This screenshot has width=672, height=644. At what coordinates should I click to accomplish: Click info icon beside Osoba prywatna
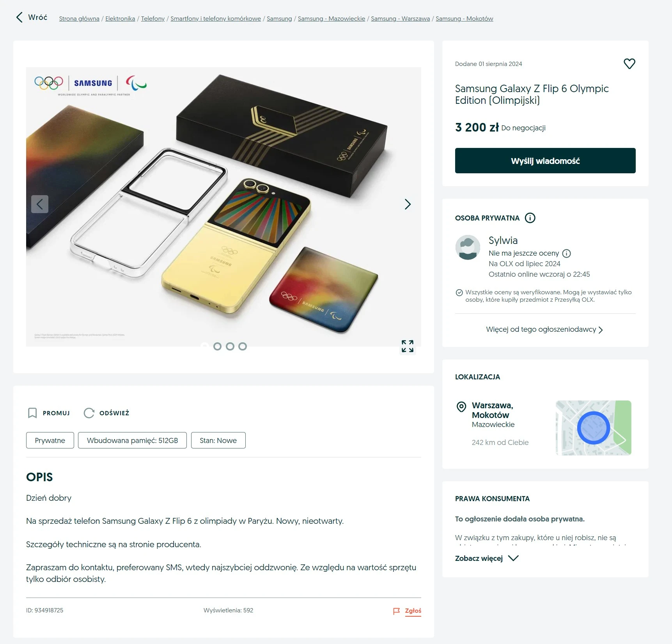click(x=530, y=218)
